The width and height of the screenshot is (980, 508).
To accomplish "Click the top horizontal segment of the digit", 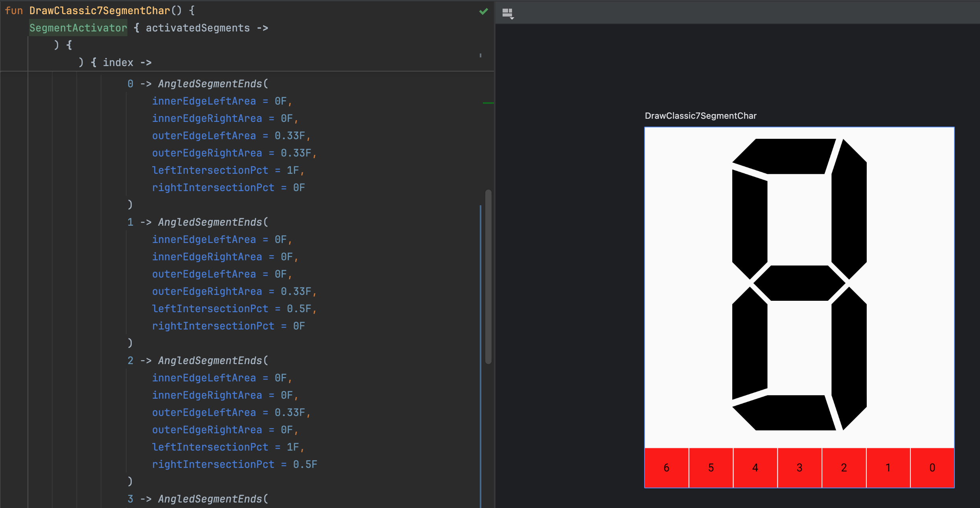I will pyautogui.click(x=785, y=156).
